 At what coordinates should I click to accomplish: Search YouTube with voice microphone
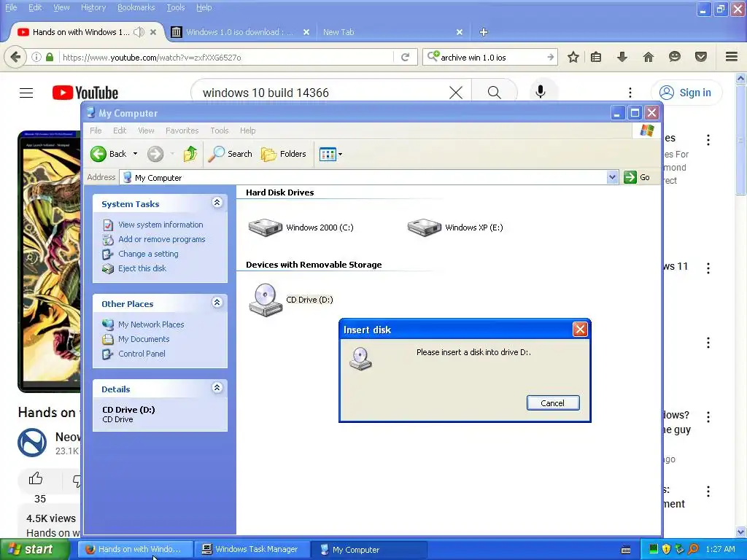pyautogui.click(x=541, y=91)
